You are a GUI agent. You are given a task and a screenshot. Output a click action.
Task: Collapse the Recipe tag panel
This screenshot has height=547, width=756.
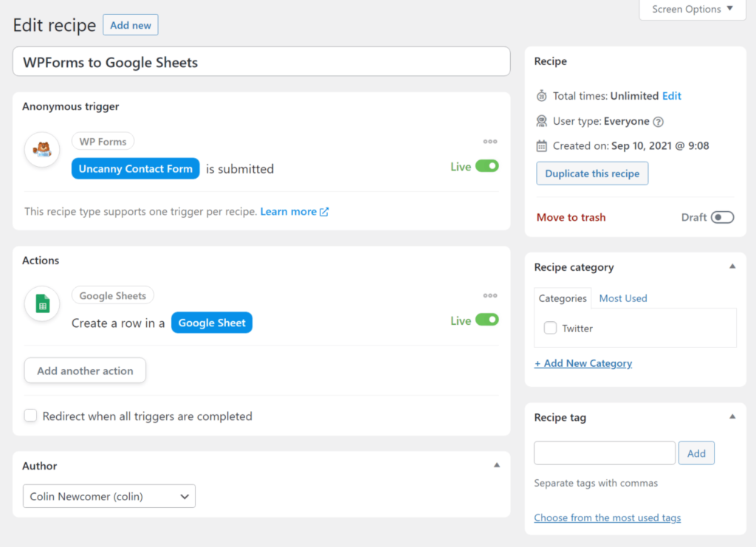click(x=732, y=417)
